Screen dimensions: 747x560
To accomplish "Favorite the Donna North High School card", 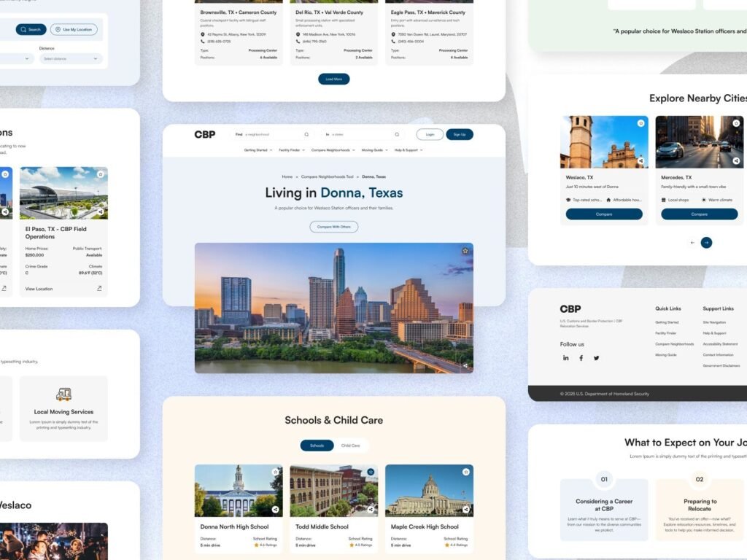I will pyautogui.click(x=275, y=472).
